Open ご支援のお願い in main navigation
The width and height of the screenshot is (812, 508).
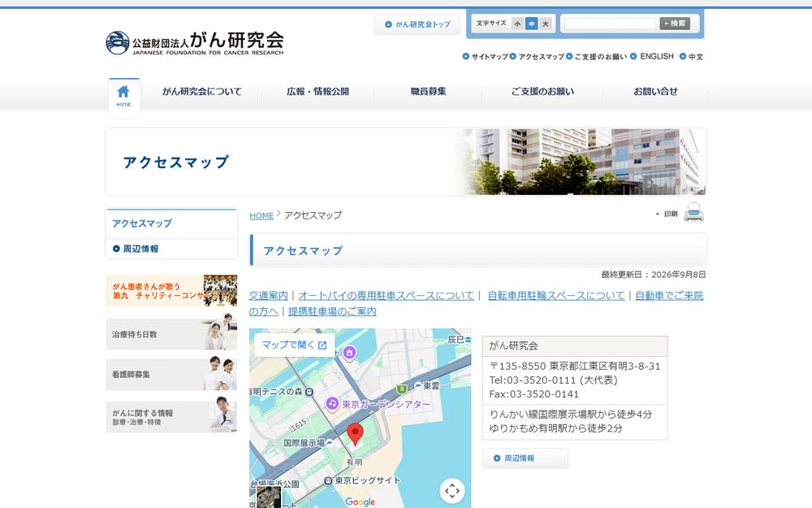coord(542,92)
